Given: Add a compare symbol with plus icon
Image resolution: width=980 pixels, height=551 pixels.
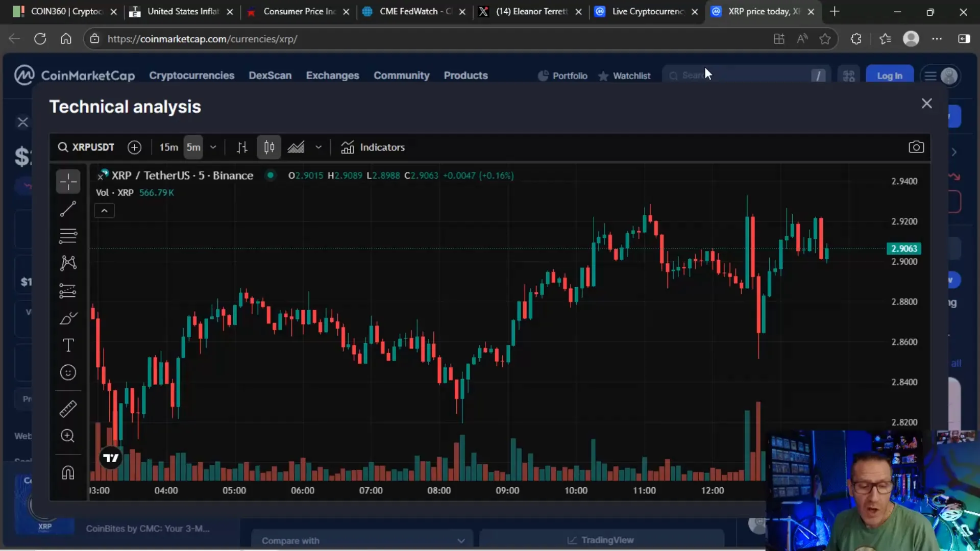Looking at the screenshot, I should (x=134, y=147).
